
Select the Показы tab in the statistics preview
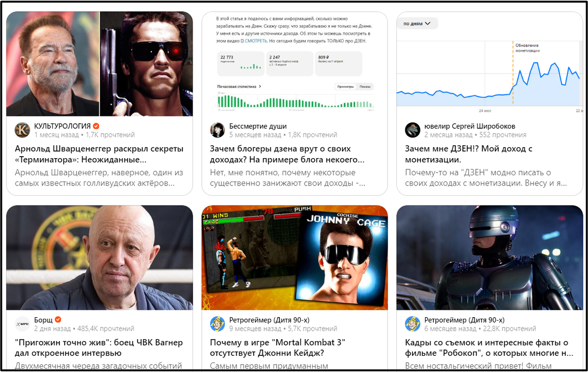[x=365, y=87]
